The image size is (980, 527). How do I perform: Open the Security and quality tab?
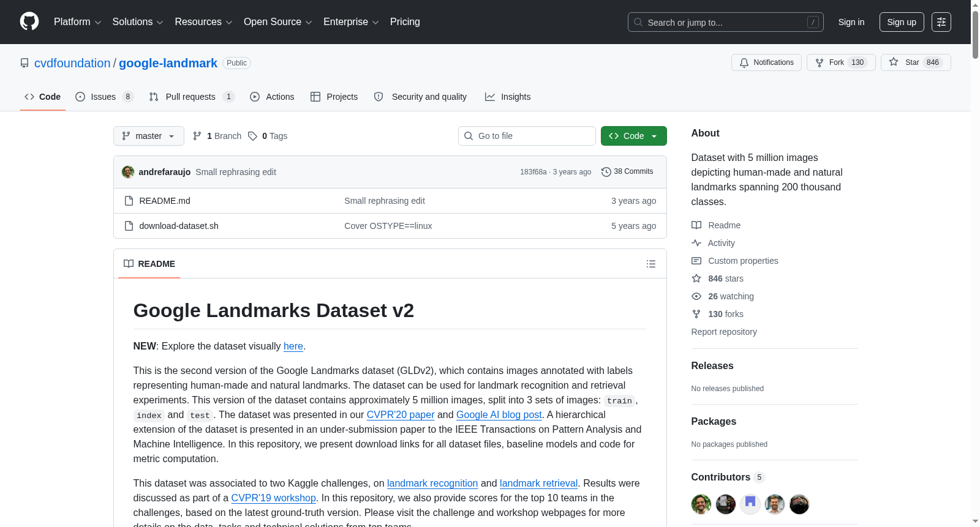click(421, 97)
